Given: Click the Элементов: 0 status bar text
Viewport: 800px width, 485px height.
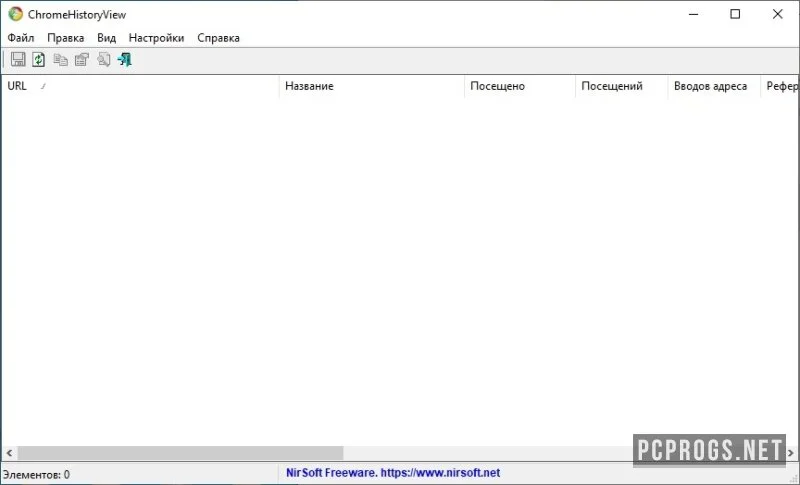Looking at the screenshot, I should (x=36, y=475).
